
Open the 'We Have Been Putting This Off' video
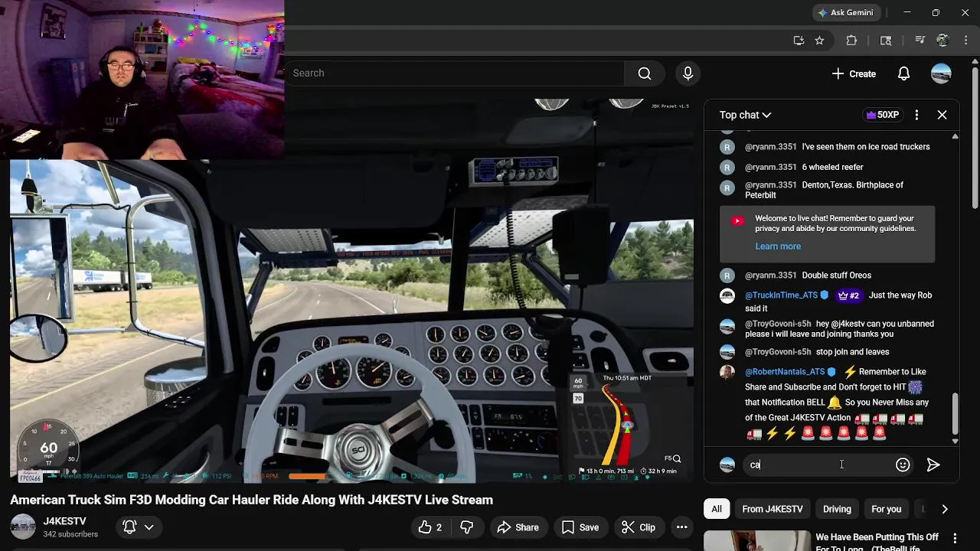click(877, 541)
